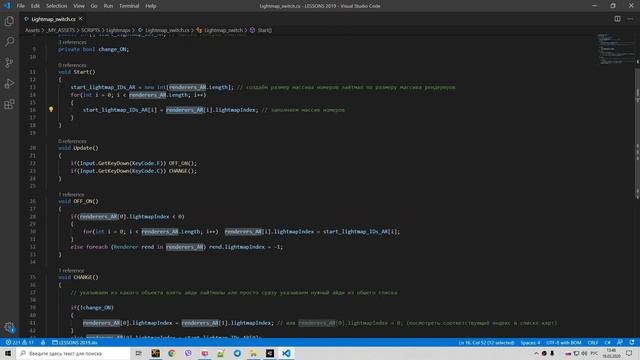Show hidden system tray icons chevron
640x360 pixels.
click(536, 353)
